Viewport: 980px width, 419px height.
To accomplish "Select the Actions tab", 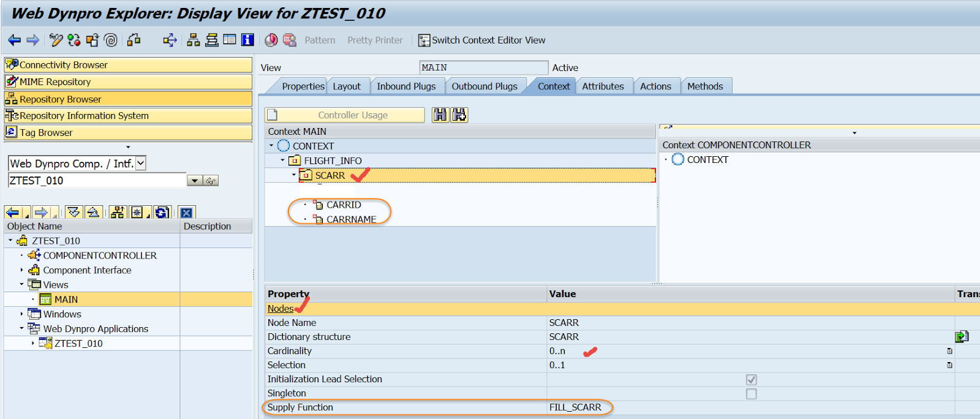I will [655, 86].
